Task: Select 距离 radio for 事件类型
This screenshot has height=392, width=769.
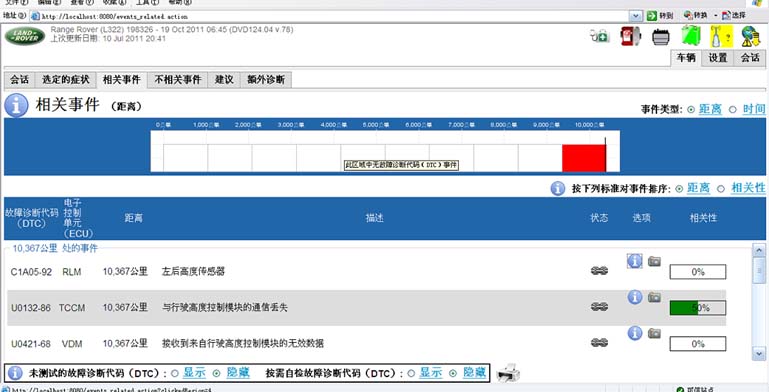Action: click(691, 110)
